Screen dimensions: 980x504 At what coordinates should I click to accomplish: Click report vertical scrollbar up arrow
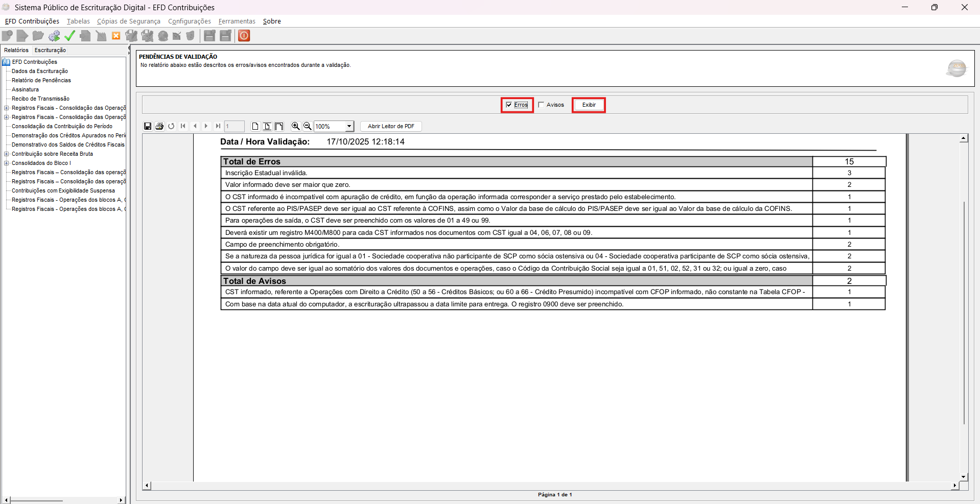pyautogui.click(x=963, y=138)
